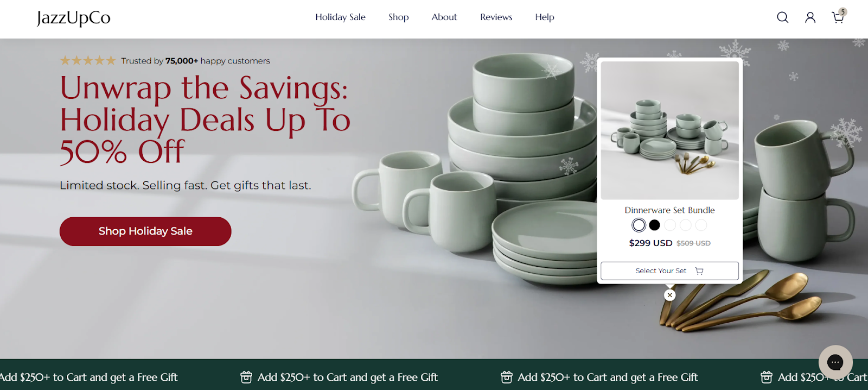Open the shopping cart icon
Viewport: 868px width, 390px height.
coord(839,16)
